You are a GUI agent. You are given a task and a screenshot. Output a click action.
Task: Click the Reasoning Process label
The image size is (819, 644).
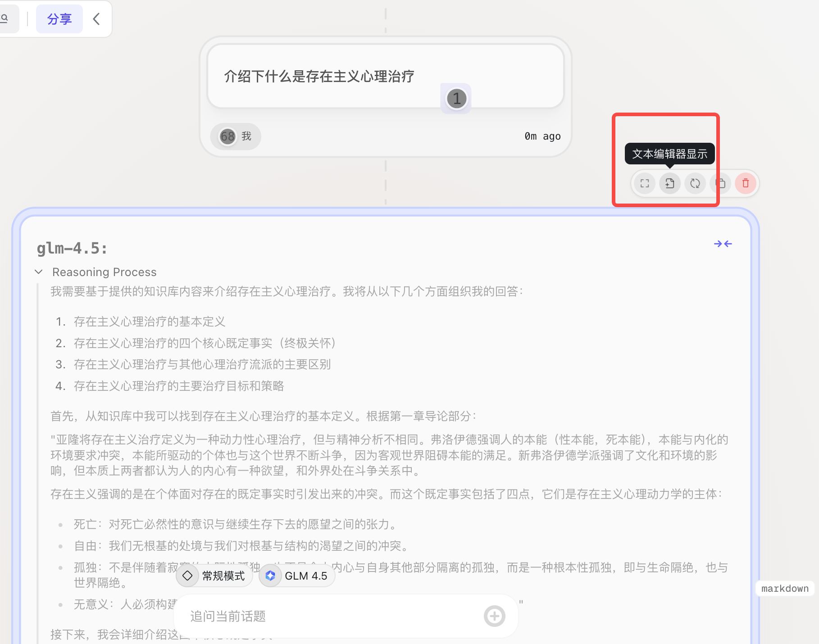click(x=104, y=272)
